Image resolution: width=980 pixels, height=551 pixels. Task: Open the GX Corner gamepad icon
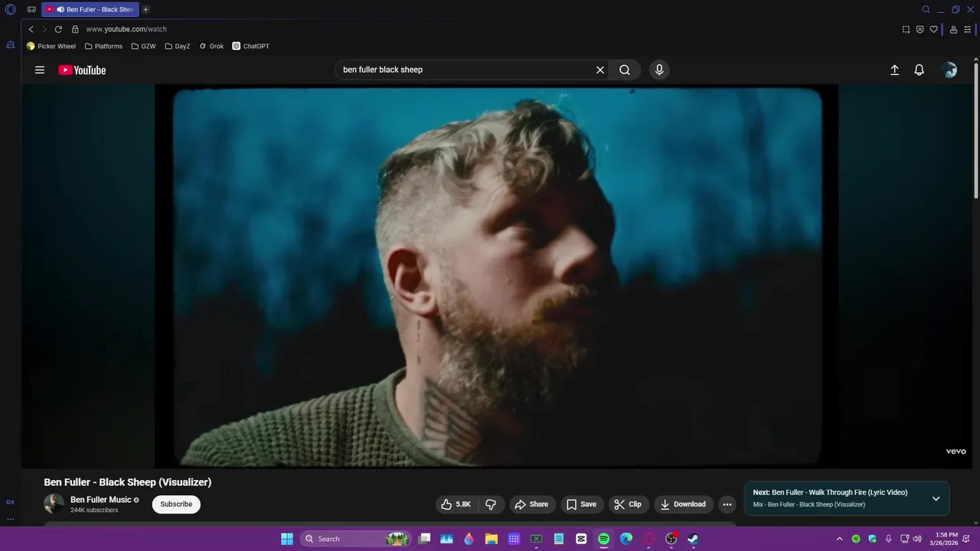point(31,10)
